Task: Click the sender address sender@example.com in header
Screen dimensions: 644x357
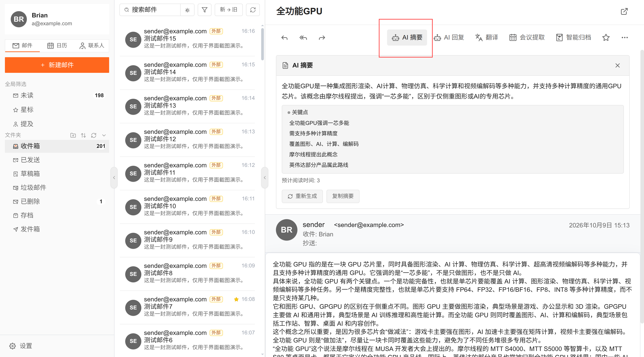Action: (369, 225)
